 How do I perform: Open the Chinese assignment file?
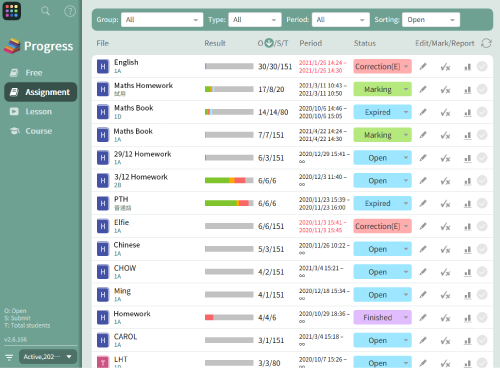tap(127, 245)
